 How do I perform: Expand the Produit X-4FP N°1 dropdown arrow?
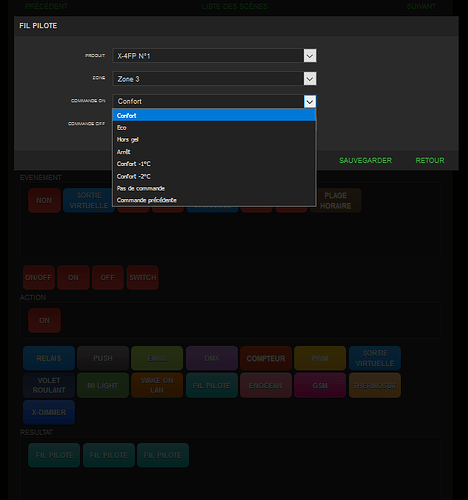[x=310, y=56]
